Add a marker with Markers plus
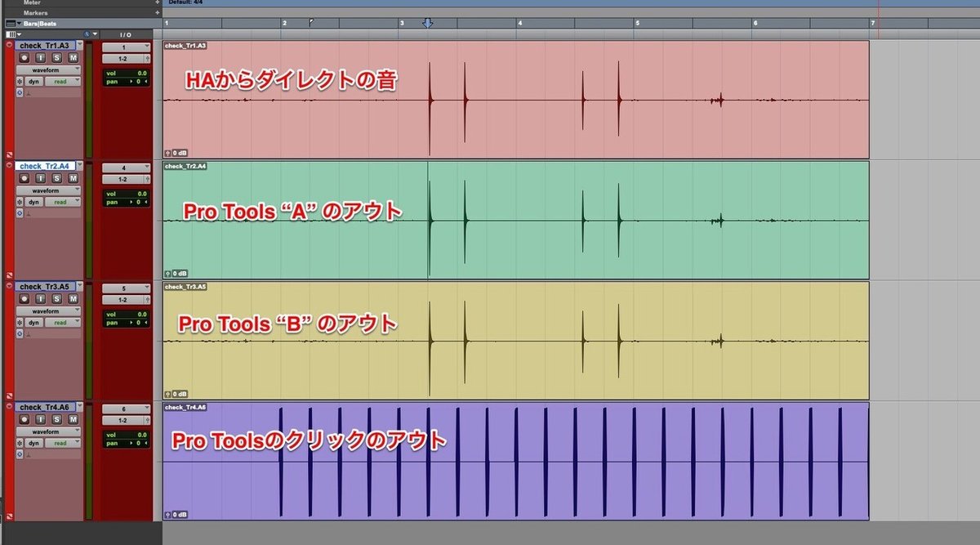Screen dimensions: 980x545 point(157,12)
